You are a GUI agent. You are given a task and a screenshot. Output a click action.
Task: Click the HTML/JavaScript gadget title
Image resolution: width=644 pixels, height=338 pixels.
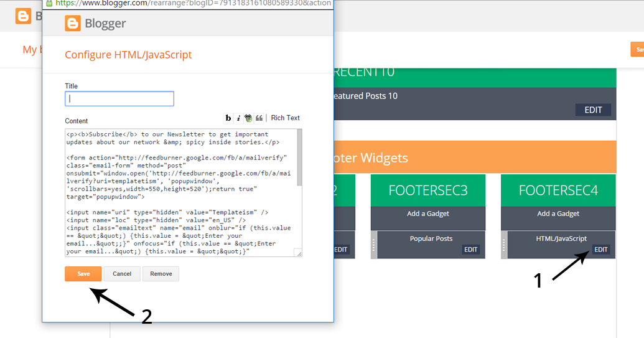click(561, 238)
